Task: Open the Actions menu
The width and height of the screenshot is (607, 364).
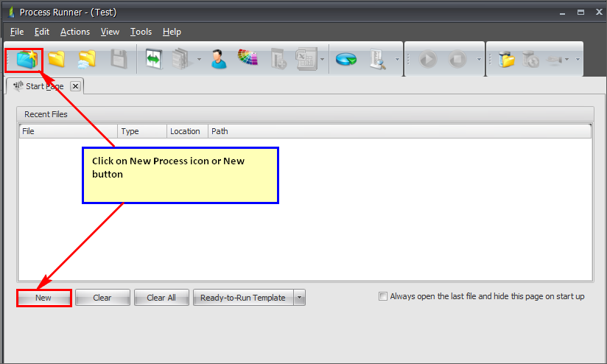Action: pyautogui.click(x=75, y=32)
